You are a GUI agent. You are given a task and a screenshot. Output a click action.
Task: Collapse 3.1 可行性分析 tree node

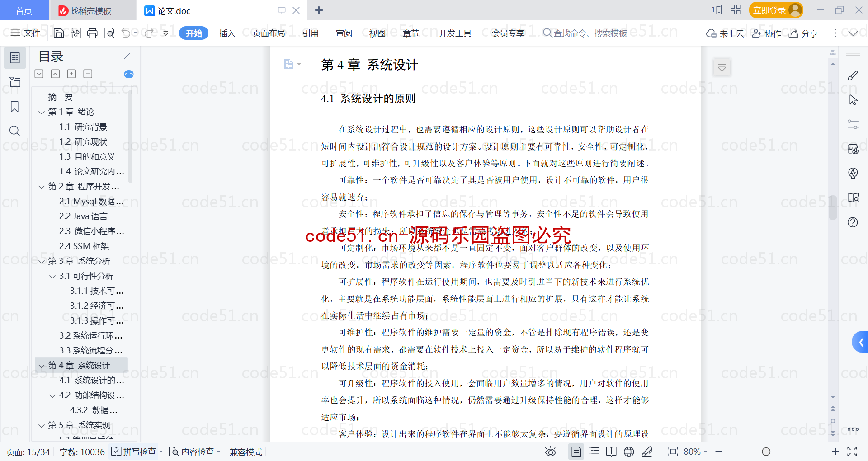coord(52,276)
